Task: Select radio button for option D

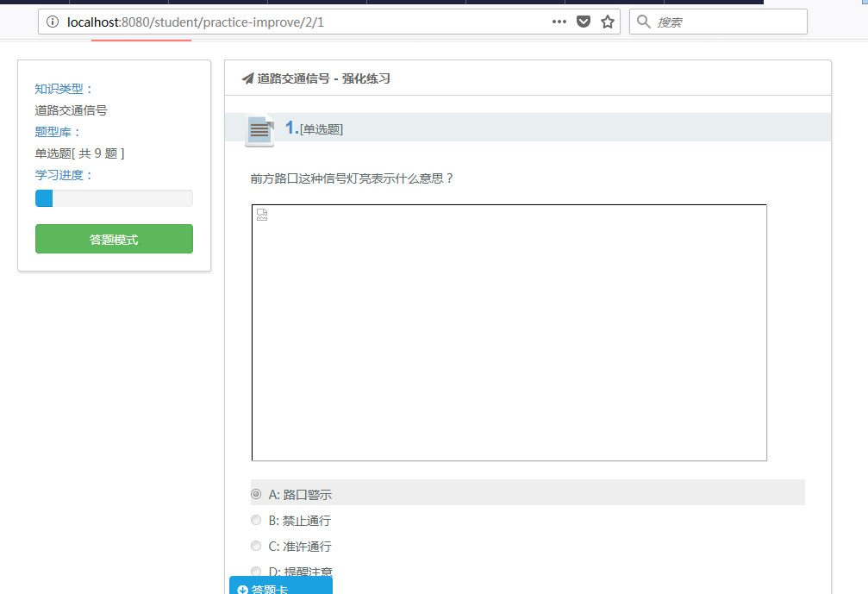Action: pyautogui.click(x=256, y=571)
